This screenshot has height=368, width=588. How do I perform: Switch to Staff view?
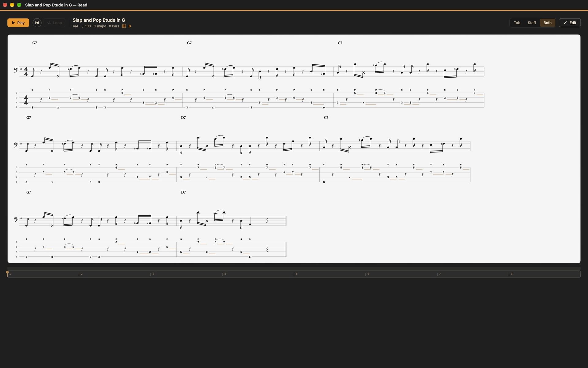pyautogui.click(x=532, y=23)
